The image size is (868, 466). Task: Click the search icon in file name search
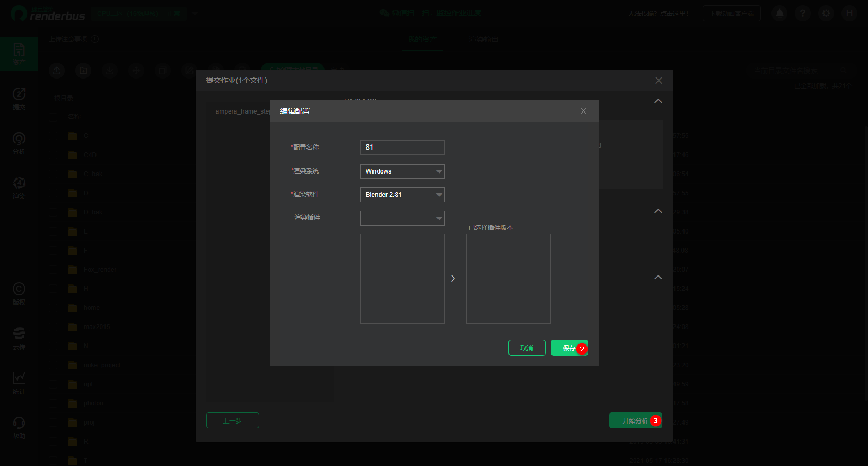[x=844, y=70]
